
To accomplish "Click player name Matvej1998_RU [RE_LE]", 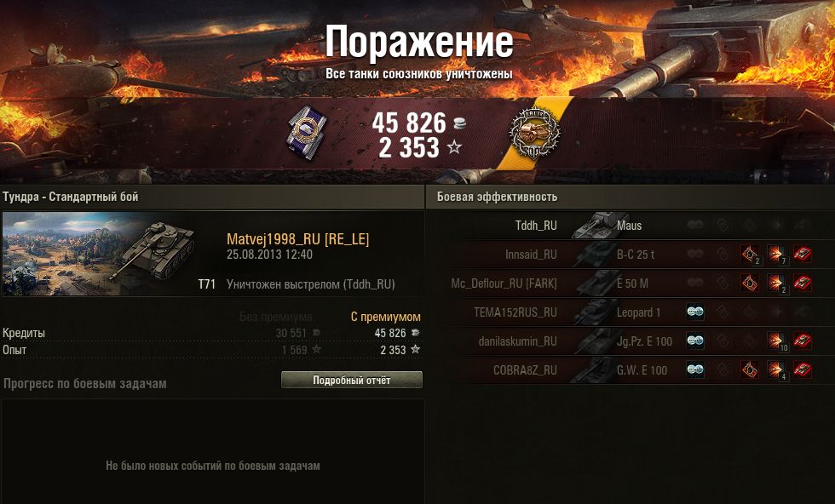I will coord(297,239).
